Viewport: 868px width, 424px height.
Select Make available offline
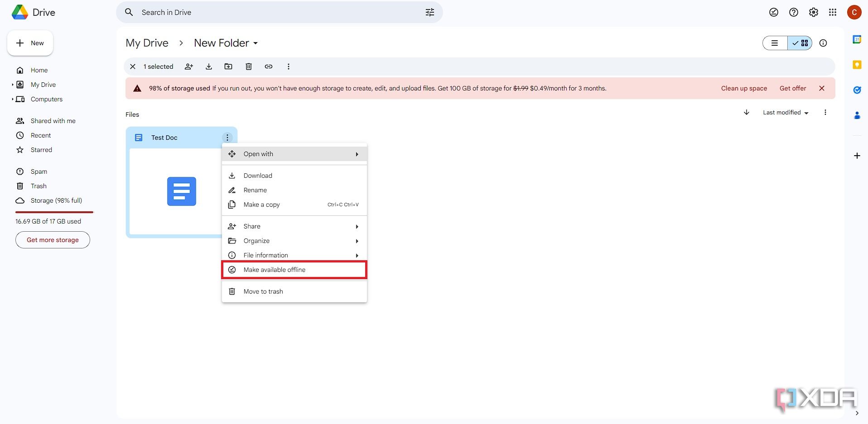coord(294,270)
